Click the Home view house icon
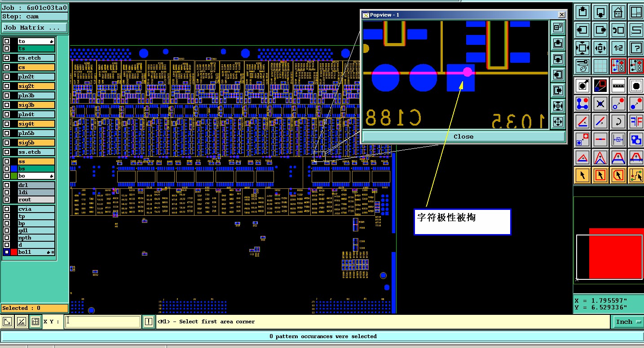Viewport: 644px width, 348px height. pyautogui.click(x=618, y=12)
